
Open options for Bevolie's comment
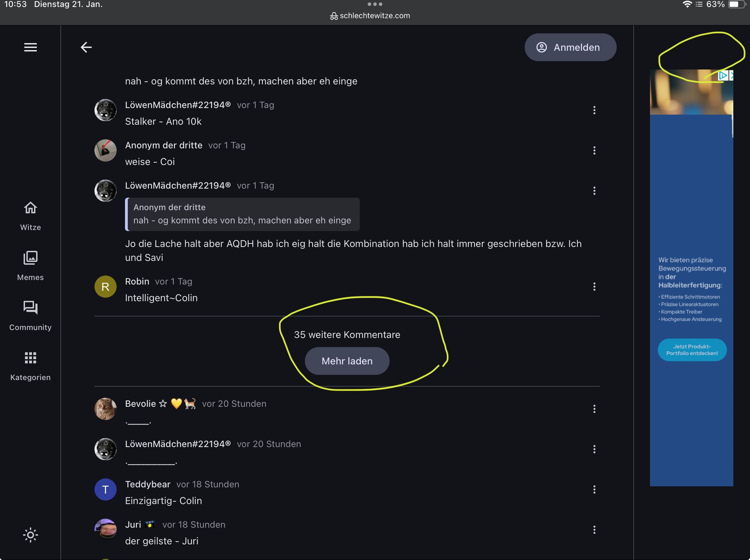click(594, 409)
